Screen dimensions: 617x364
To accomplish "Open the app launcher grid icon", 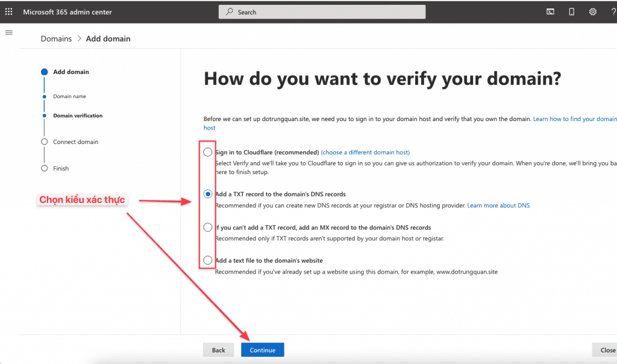I will 8,12.
